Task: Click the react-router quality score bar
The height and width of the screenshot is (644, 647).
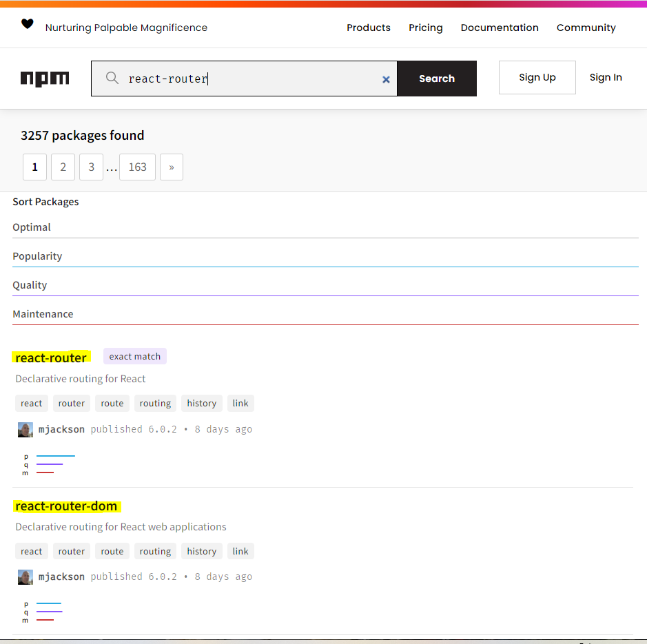Action: tap(50, 464)
